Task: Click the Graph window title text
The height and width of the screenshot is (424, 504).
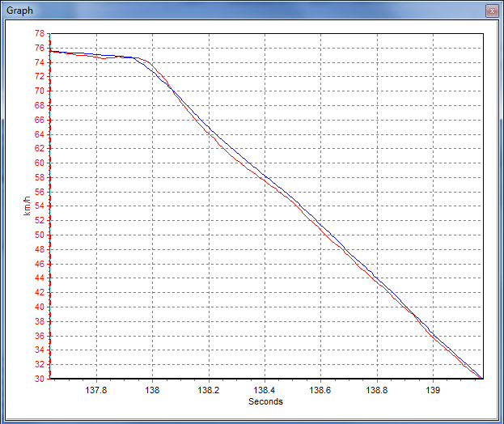Action: 19,11
